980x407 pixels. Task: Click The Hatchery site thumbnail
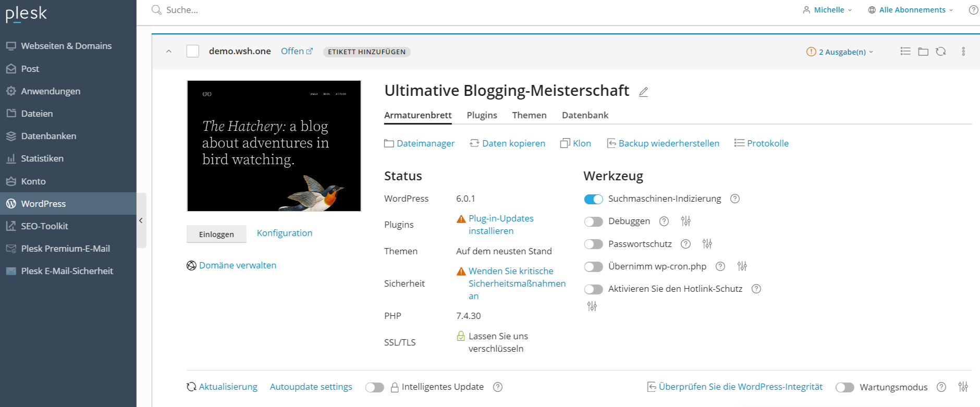tap(274, 146)
